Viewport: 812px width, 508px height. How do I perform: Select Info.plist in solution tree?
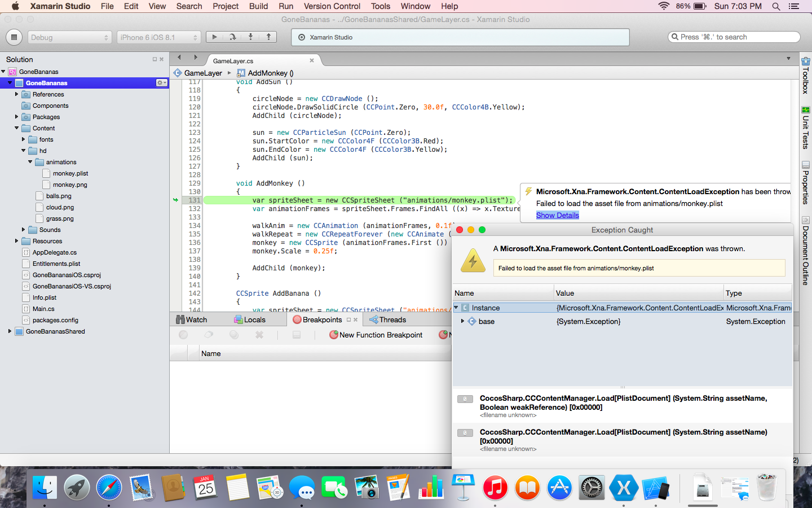coord(44,297)
